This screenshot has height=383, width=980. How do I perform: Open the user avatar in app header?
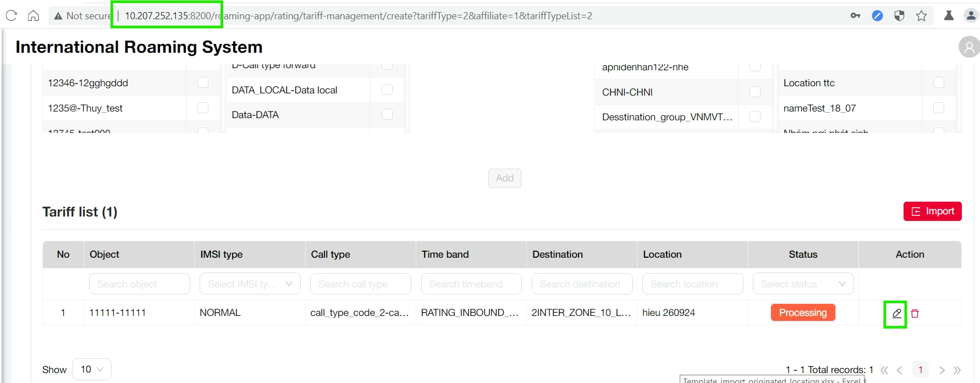[x=969, y=47]
